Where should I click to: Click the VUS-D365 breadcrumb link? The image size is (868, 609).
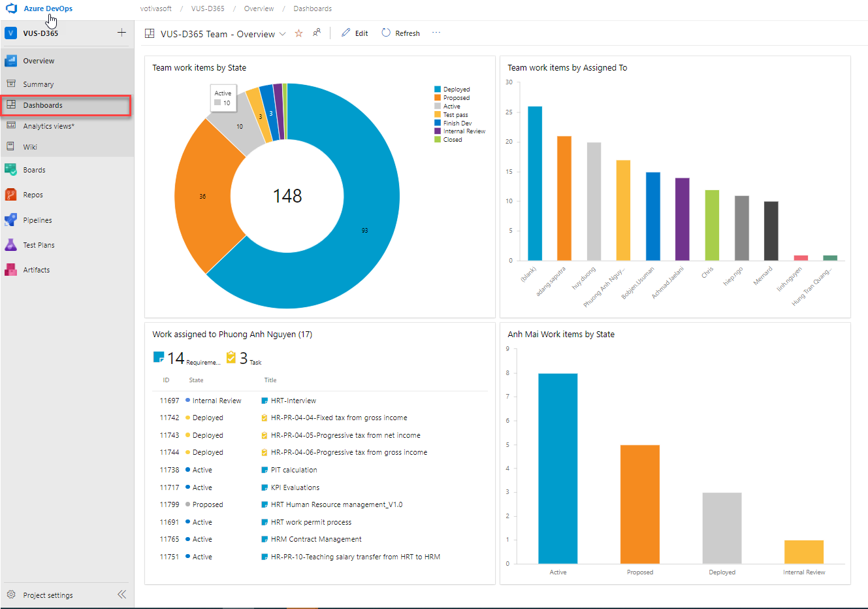point(208,8)
